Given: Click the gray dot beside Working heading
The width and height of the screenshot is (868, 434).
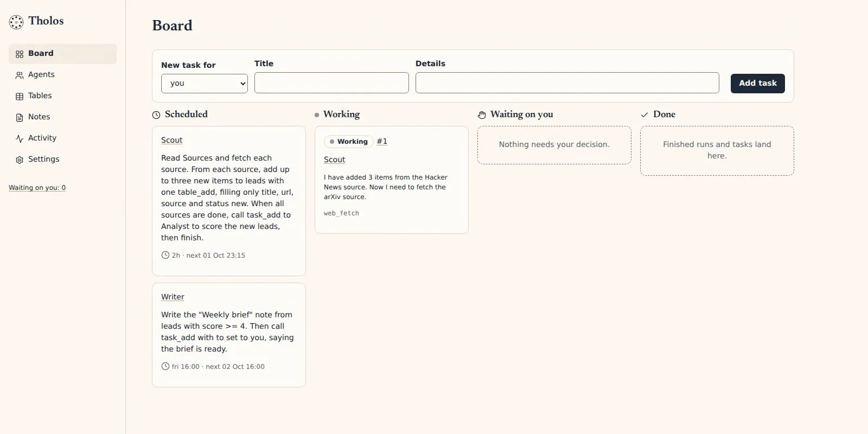Looking at the screenshot, I should pos(317,115).
